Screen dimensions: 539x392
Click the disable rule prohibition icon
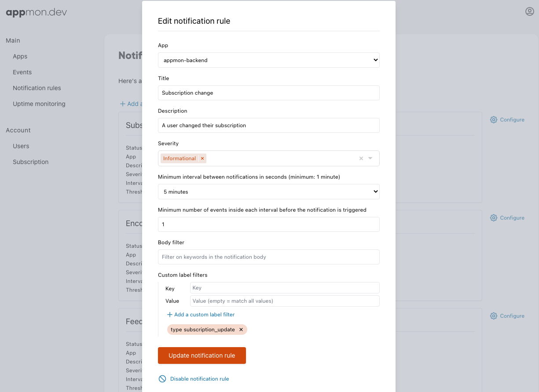click(x=162, y=379)
